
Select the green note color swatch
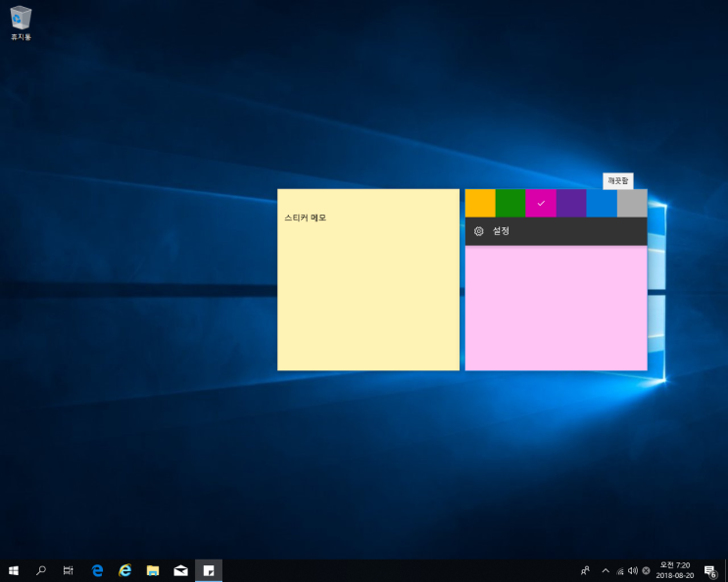pos(510,203)
